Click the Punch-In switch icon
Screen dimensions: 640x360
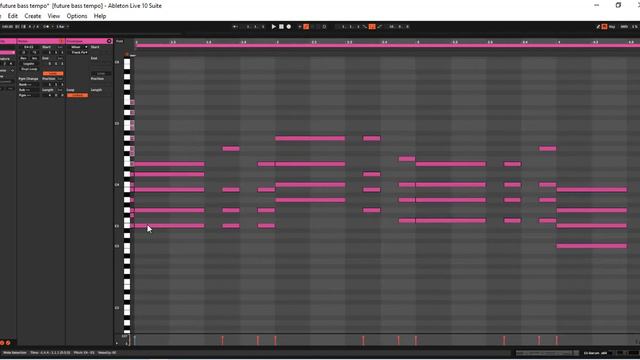365,27
